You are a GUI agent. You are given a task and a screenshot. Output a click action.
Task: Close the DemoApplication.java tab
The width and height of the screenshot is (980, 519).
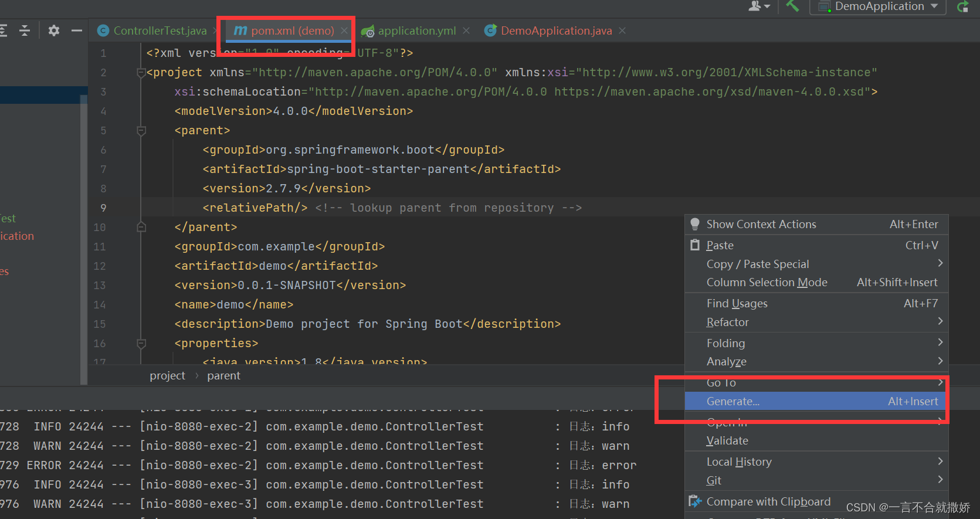tap(622, 30)
